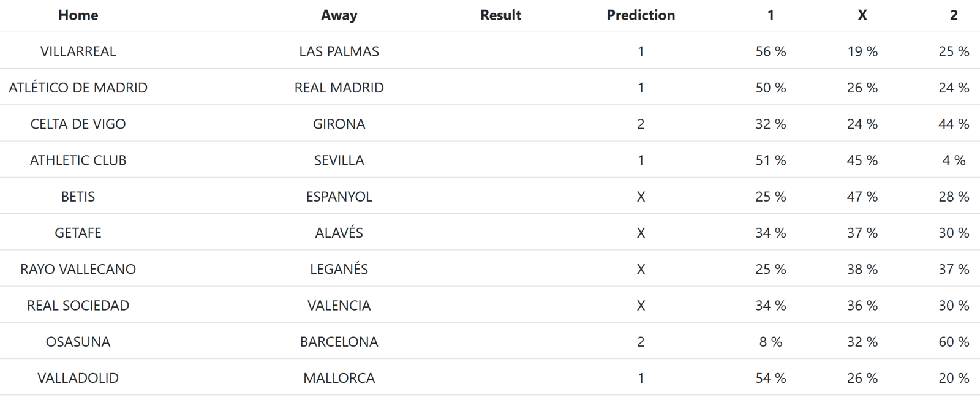Select the VALLADOLID home team cell
Image resolution: width=980 pixels, height=400 pixels.
78,378
